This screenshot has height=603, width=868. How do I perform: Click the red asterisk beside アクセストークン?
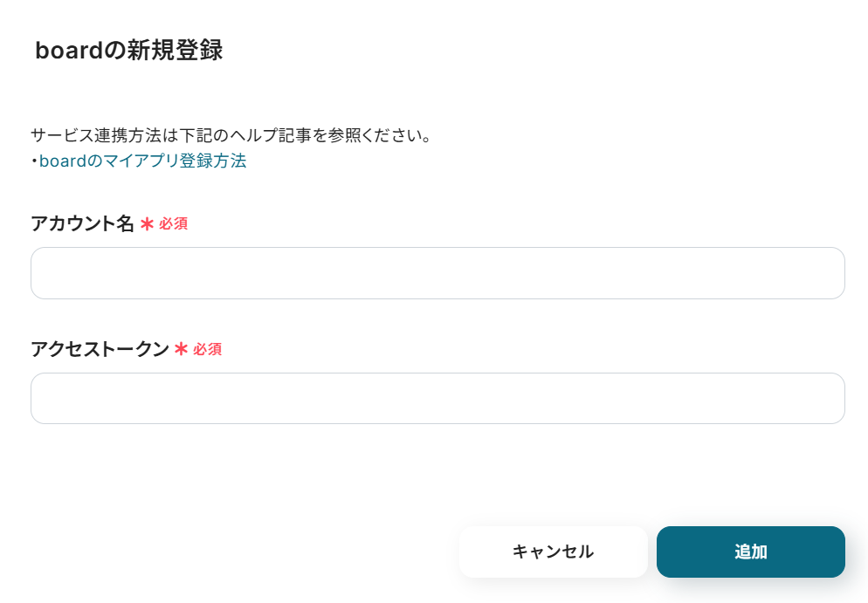point(182,349)
